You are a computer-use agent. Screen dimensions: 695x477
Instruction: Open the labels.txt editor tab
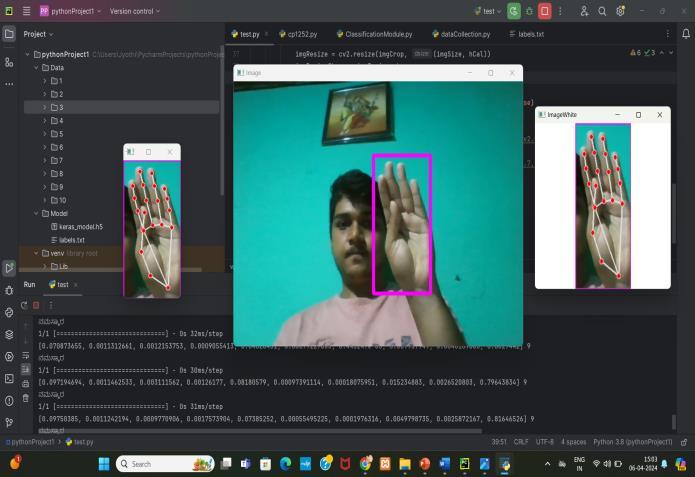(x=527, y=34)
